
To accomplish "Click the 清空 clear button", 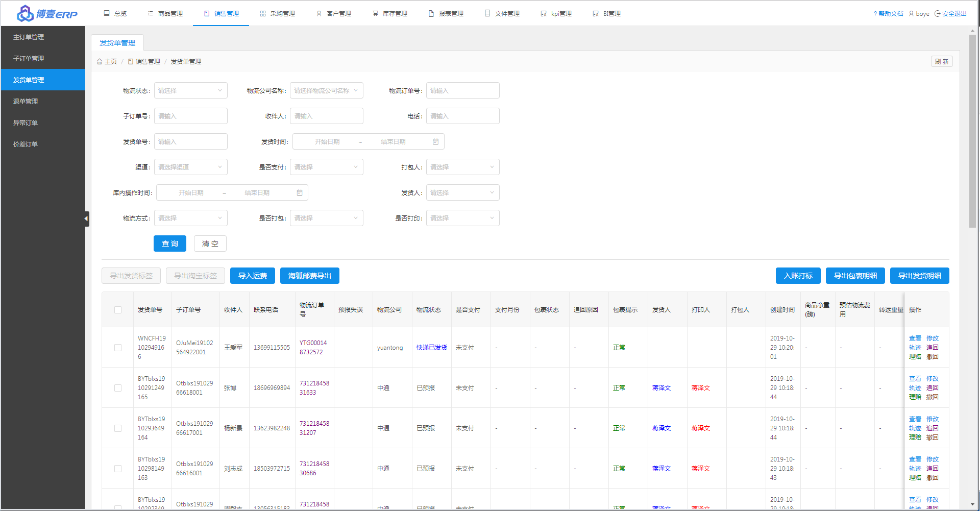I will coord(210,244).
